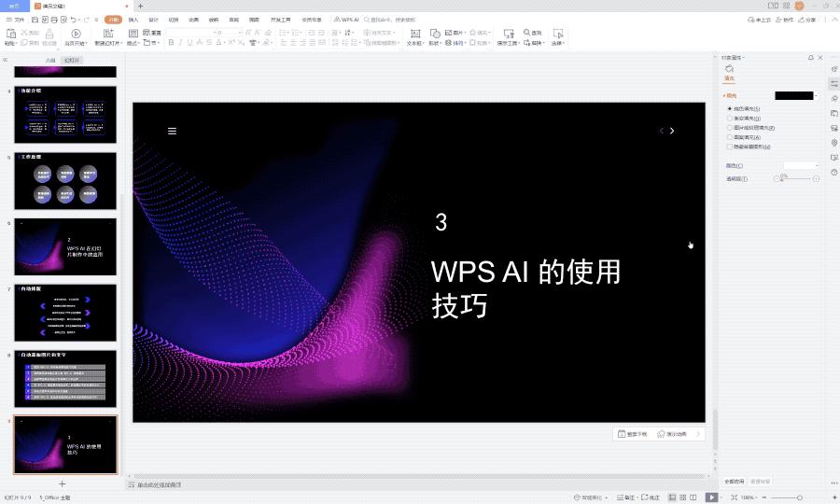Click the black fill color swatch
The width and height of the screenshot is (840, 504).
tap(794, 96)
